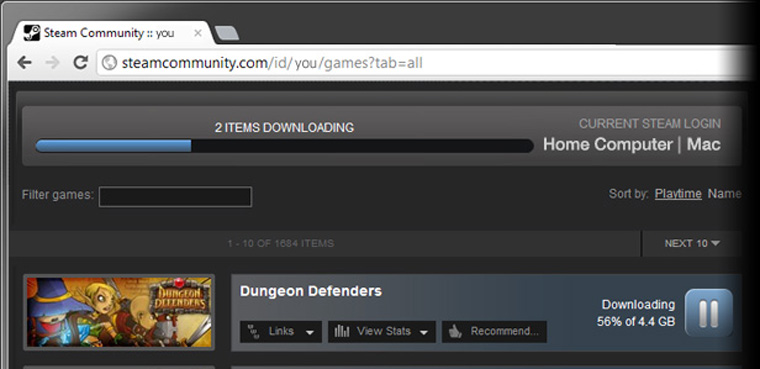This screenshot has width=760, height=369.
Task: Click the Dungeon Defenders title
Action: point(311,291)
